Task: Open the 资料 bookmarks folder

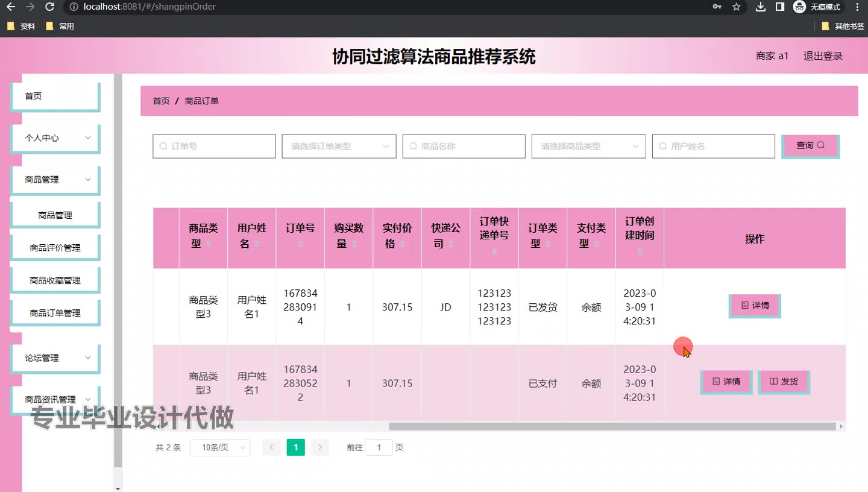Action: tap(21, 26)
